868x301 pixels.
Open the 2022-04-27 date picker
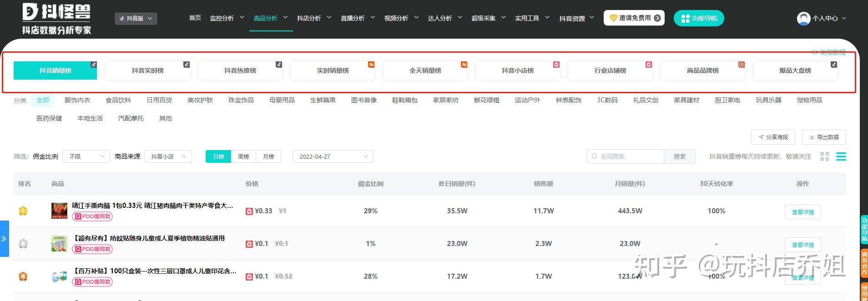[x=333, y=156]
